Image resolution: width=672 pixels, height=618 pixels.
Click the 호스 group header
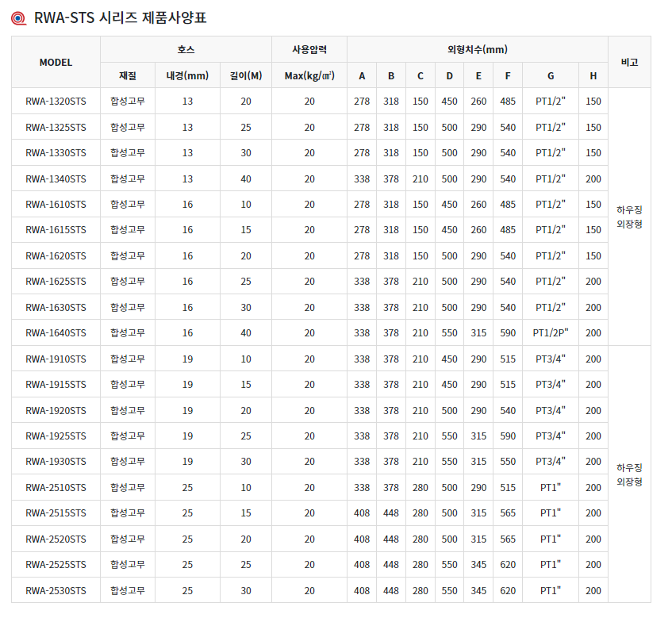(186, 49)
